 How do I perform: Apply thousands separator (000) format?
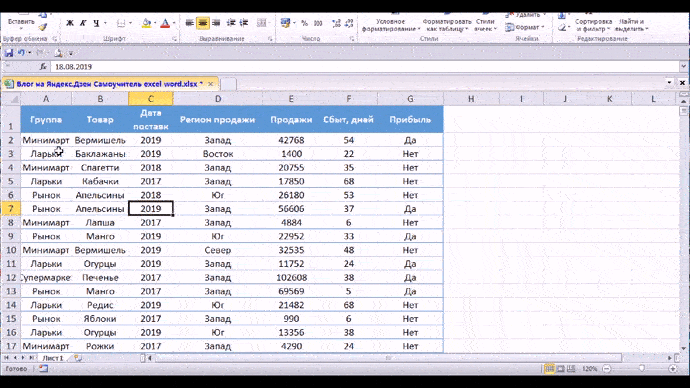tap(318, 23)
